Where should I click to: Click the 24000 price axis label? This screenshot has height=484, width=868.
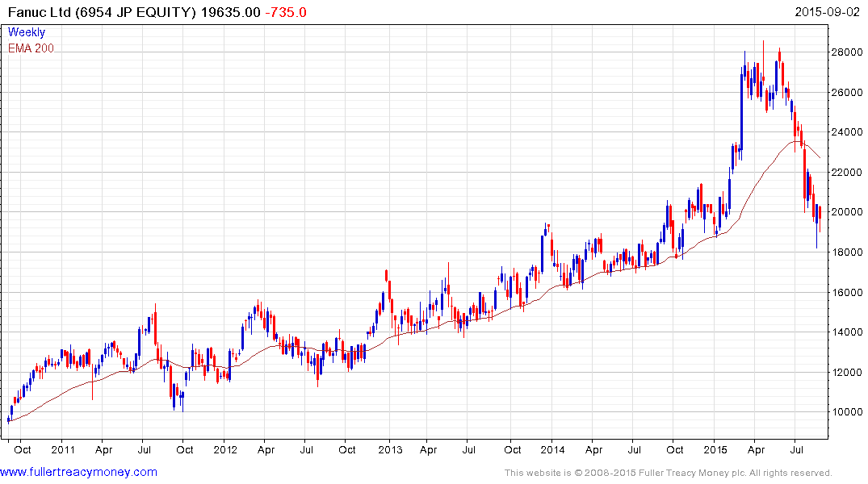pos(847,132)
